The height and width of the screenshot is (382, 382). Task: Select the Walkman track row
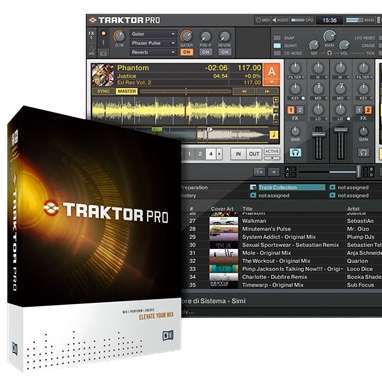coord(282,221)
